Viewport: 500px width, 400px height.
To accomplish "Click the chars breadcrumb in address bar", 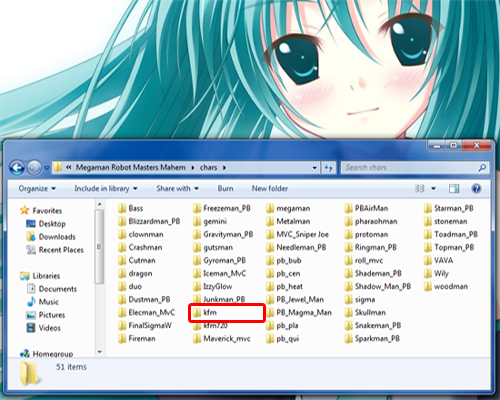I will tap(208, 167).
